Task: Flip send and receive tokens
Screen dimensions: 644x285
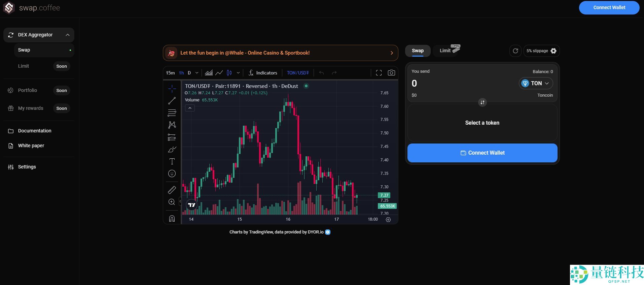Action: coord(482,102)
